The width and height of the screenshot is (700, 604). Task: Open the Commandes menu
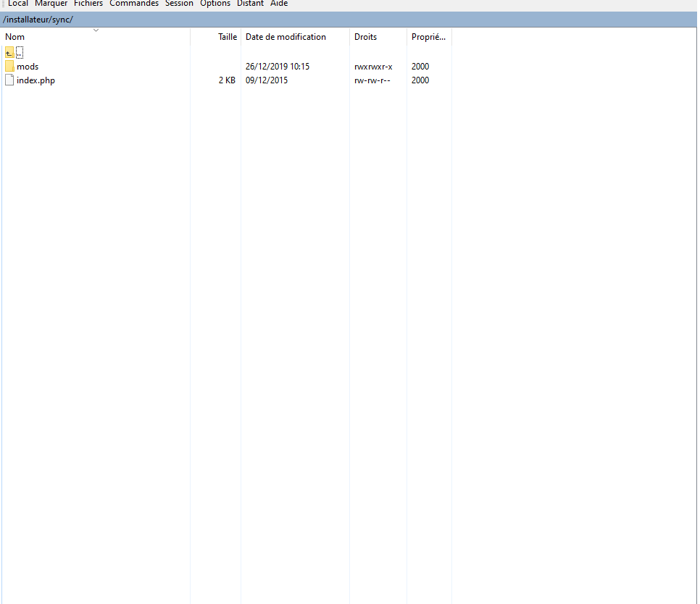[134, 4]
